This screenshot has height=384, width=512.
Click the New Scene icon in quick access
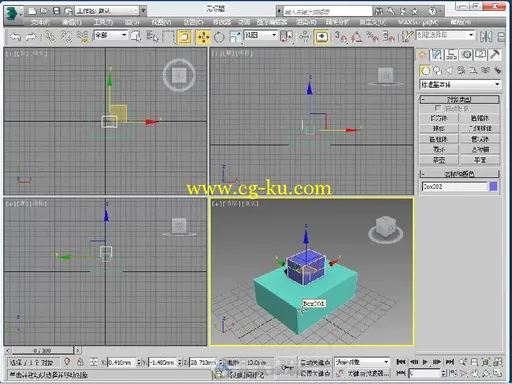(x=32, y=11)
